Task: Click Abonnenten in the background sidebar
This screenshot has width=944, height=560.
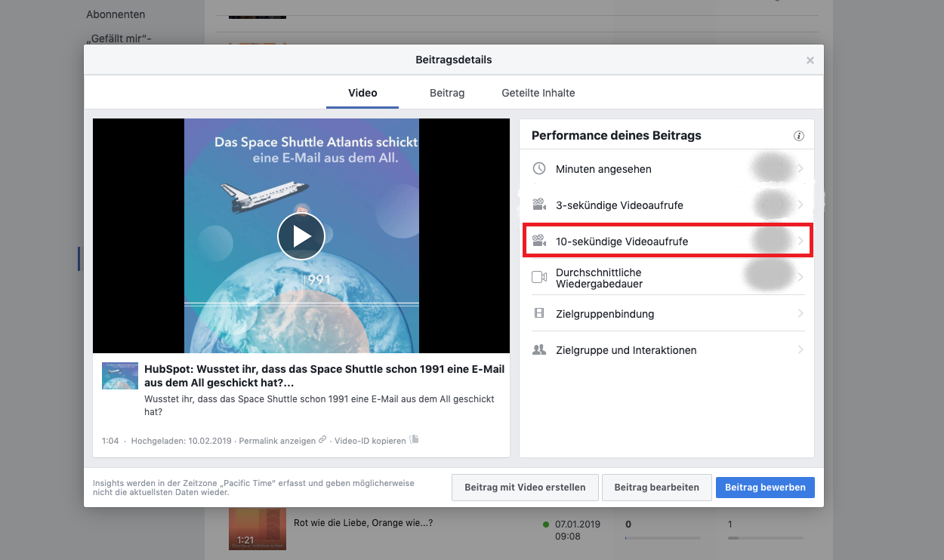Action: click(116, 14)
